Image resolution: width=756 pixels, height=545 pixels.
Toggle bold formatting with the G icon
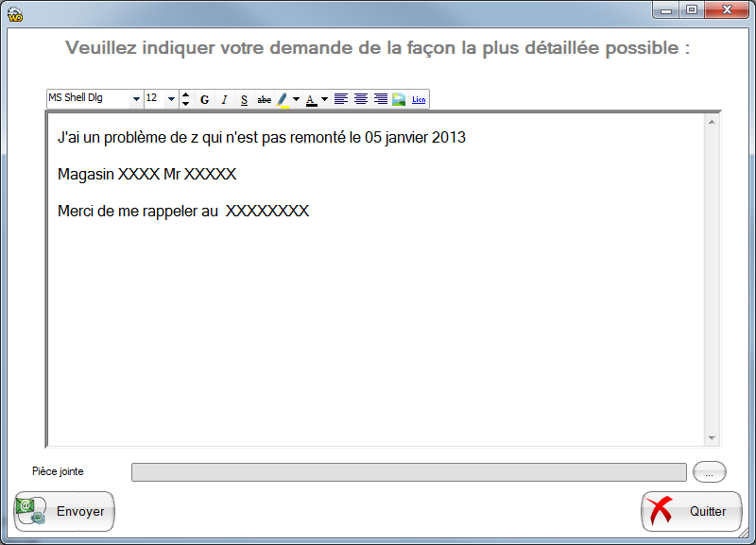pos(204,98)
